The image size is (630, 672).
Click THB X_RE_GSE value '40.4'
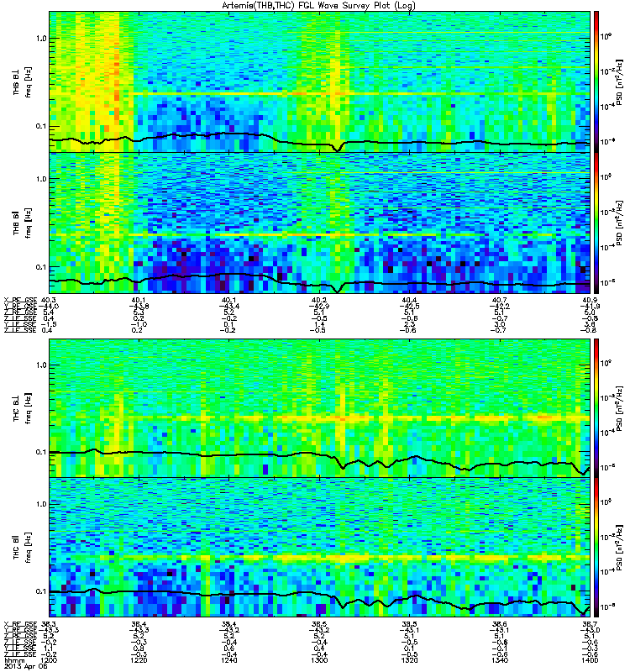tap(409, 301)
